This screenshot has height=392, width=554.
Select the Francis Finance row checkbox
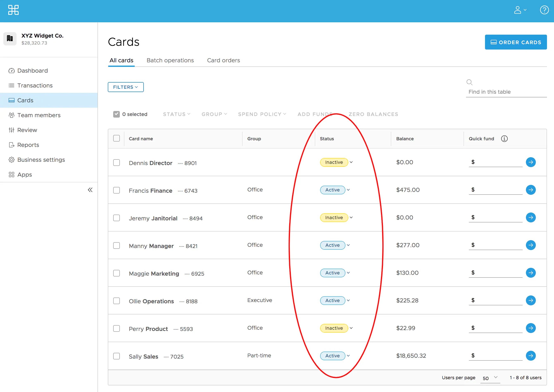(117, 190)
